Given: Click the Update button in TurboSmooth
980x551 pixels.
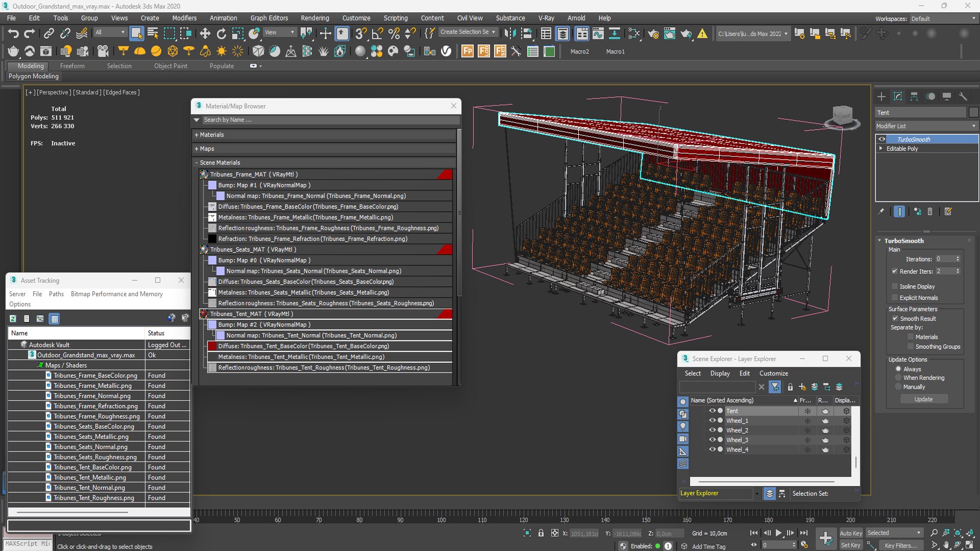Looking at the screenshot, I should pyautogui.click(x=923, y=399).
